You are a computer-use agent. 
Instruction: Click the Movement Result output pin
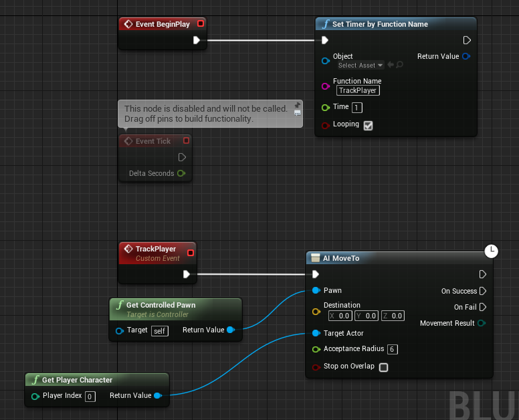coord(482,323)
